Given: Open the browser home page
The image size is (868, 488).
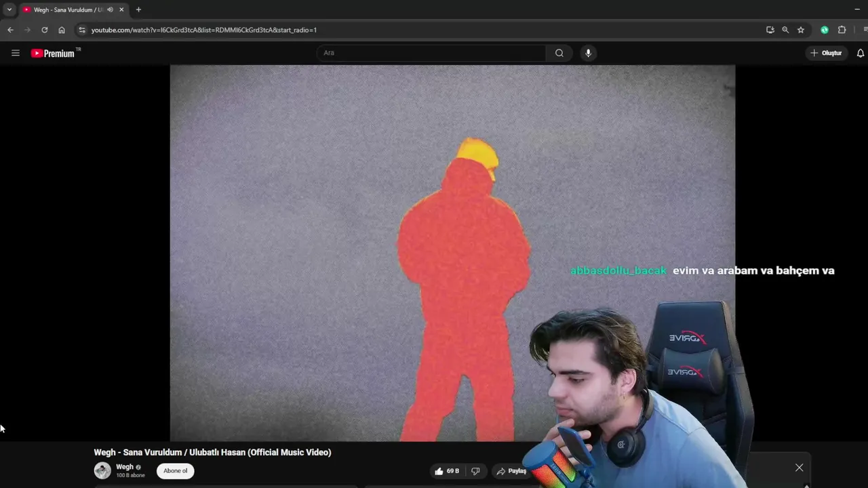Looking at the screenshot, I should pyautogui.click(x=62, y=30).
